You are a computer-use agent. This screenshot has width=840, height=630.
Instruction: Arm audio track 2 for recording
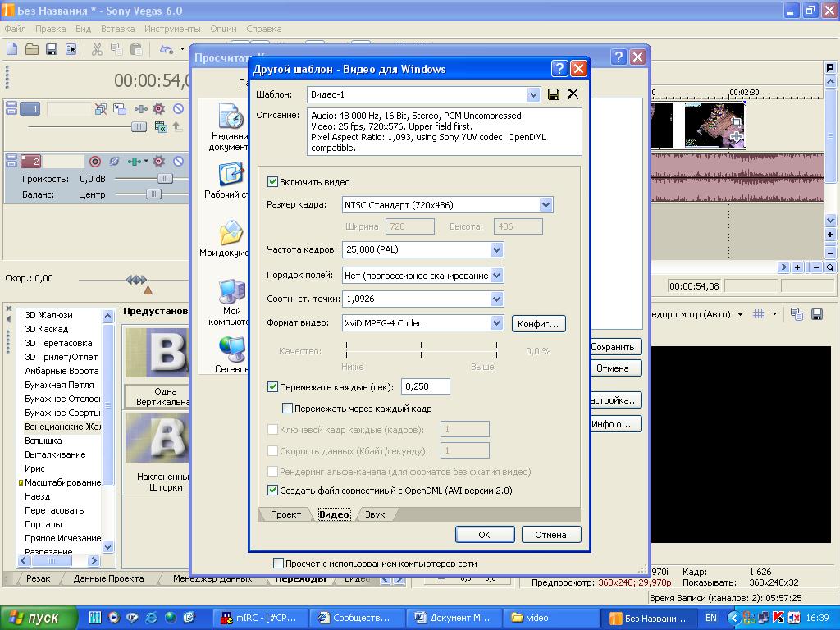click(x=95, y=162)
